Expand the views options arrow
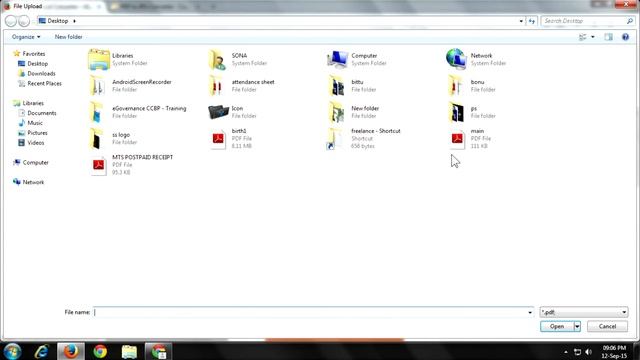Image resolution: width=640 pixels, height=360 pixels. click(593, 37)
